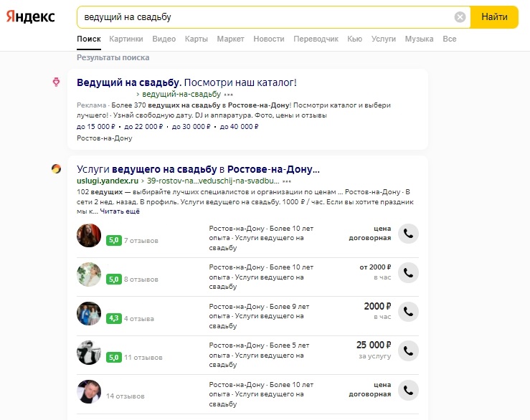Click the до 30 000 ₽ price link
530x420 pixels.
pos(191,126)
